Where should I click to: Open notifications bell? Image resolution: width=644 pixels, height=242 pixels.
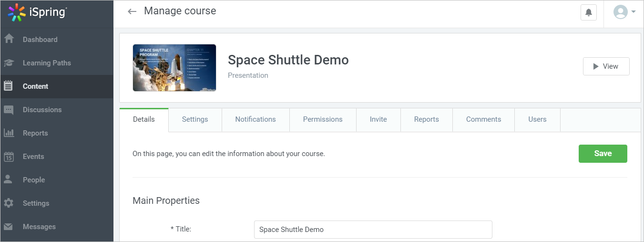click(x=589, y=12)
